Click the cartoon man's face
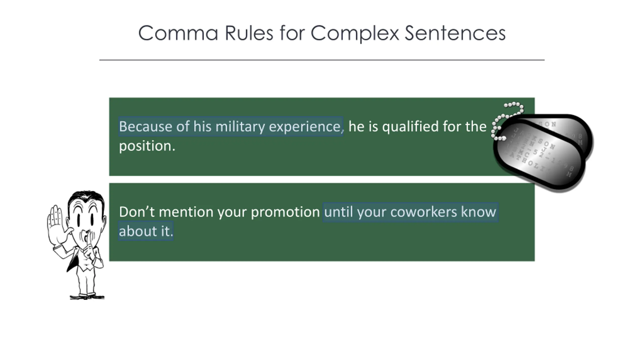This screenshot has width=644, height=362. 86,219
